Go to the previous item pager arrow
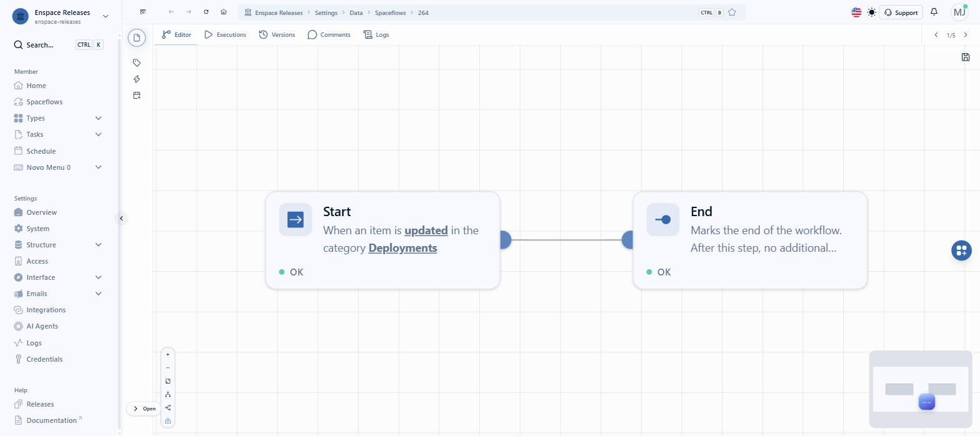Screen dimensions: 980x436 (936, 35)
